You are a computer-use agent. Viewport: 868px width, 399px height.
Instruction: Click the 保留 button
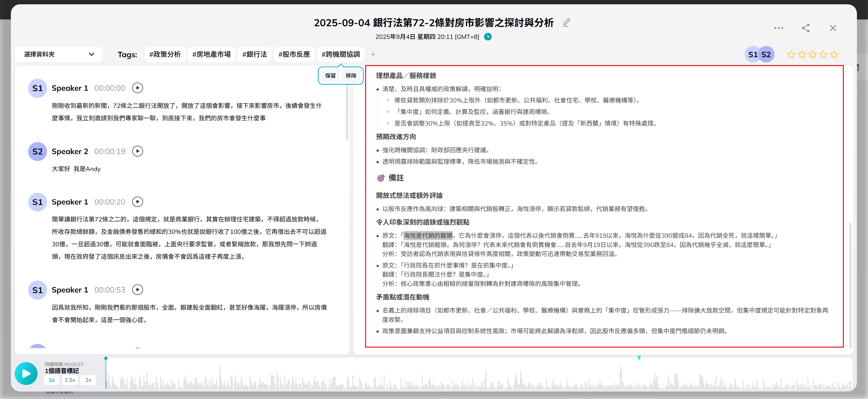coord(330,76)
